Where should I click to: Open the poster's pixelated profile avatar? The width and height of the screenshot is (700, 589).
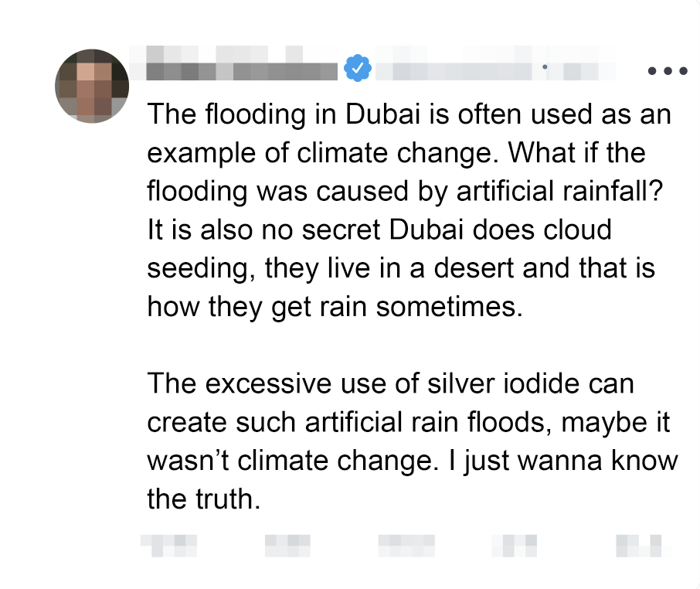[92, 86]
